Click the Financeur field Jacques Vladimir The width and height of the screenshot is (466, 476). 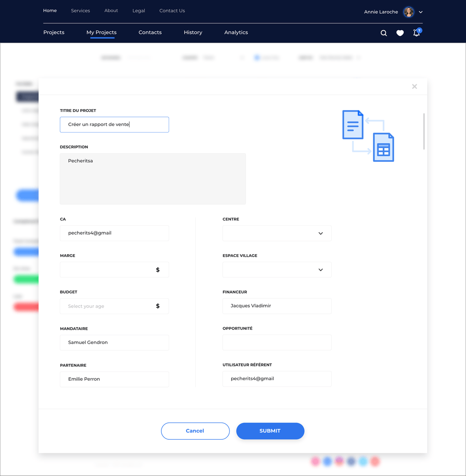[277, 306]
